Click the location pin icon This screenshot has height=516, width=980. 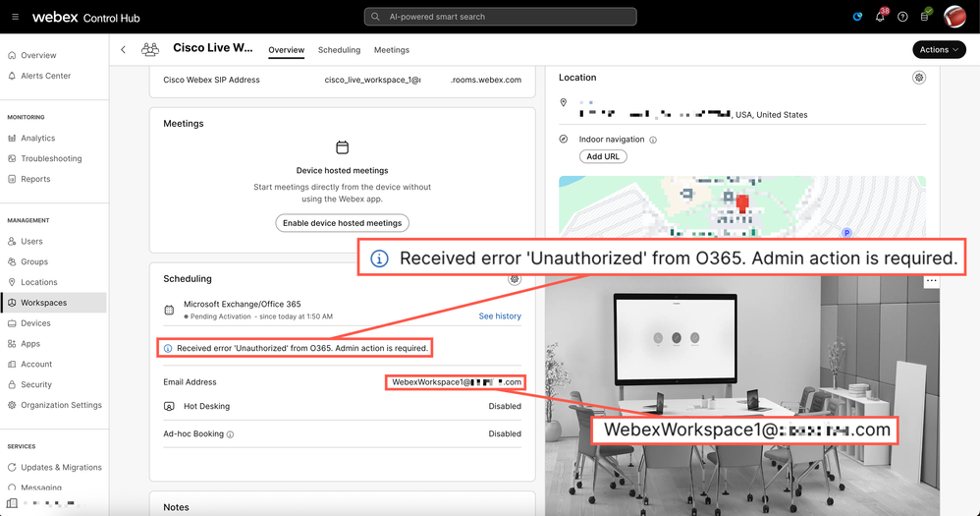(563, 102)
